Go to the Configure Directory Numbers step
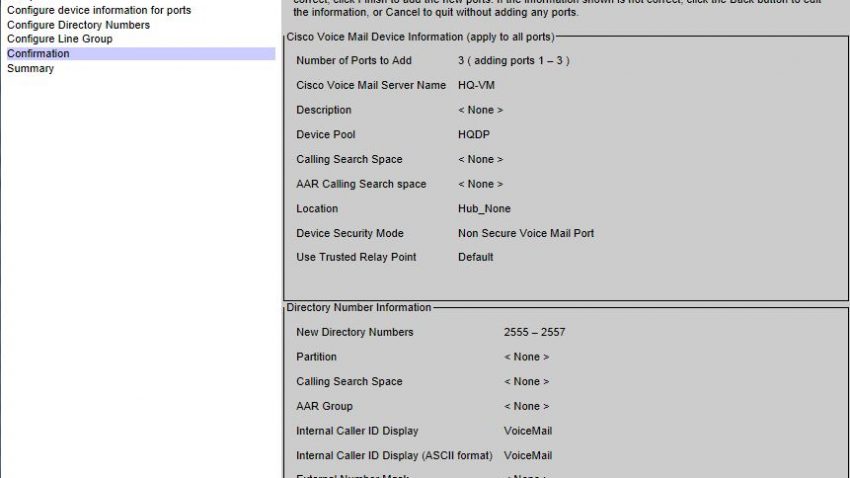The width and height of the screenshot is (850, 478). click(80, 24)
